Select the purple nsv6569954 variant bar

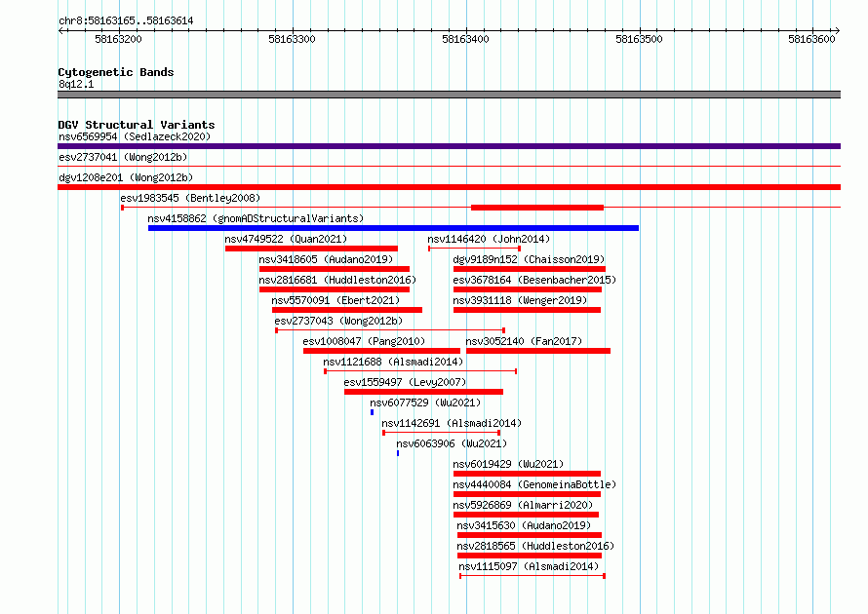(x=449, y=146)
